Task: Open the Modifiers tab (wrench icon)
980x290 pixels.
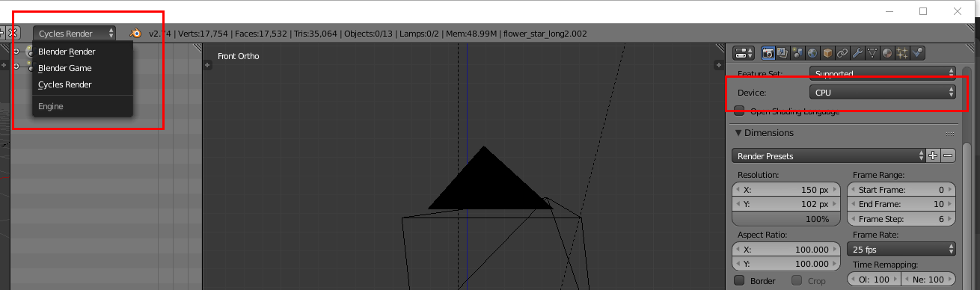Action: (x=857, y=53)
